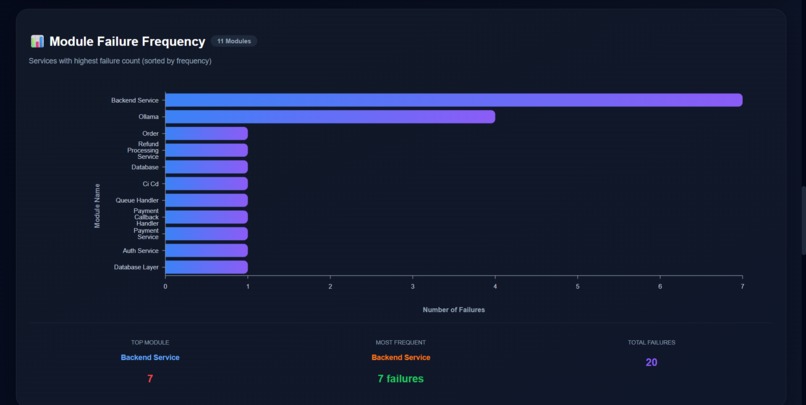Click the 'Database Layer' axis label
806x405 pixels.
(x=136, y=267)
